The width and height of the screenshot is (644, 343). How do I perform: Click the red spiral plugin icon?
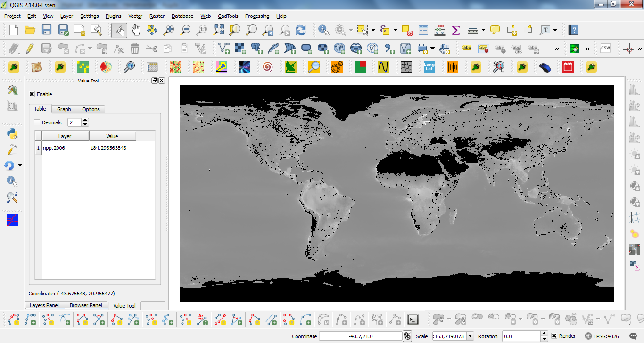[x=267, y=67]
